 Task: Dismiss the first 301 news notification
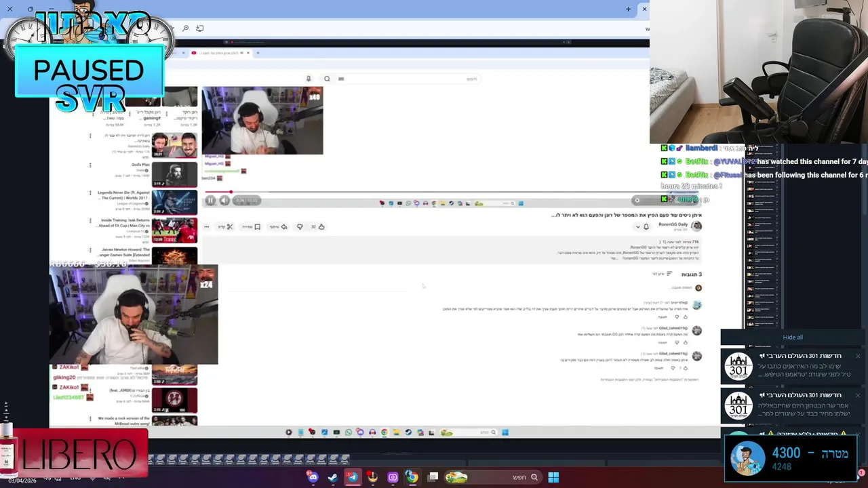[x=857, y=357]
